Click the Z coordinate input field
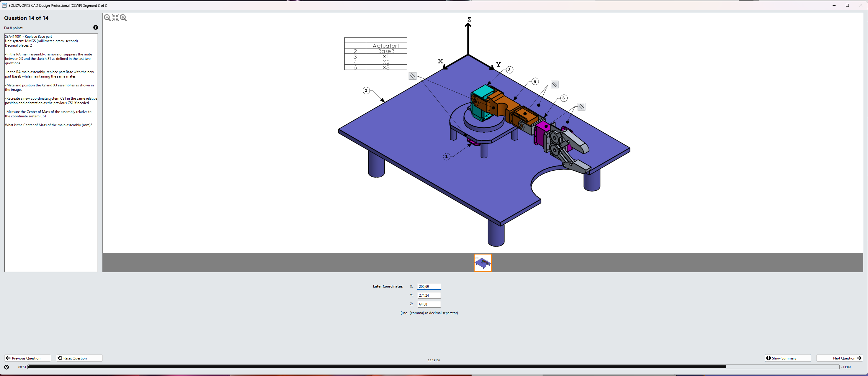This screenshot has height=376, width=868. tap(429, 304)
